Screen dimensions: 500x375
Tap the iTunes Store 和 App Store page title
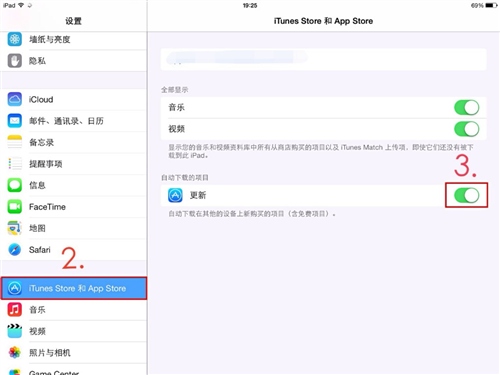323,21
